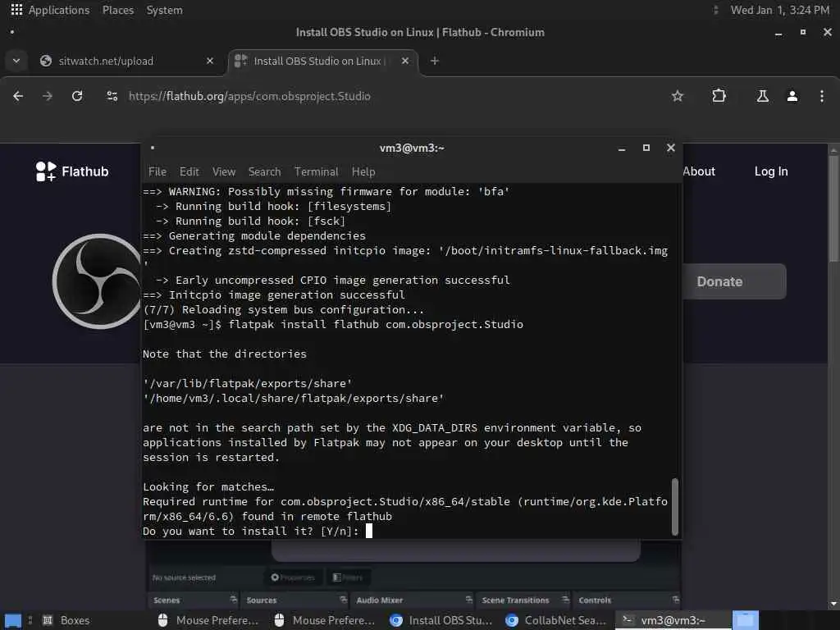Click the terminal scrollbar thumb
Viewport: 840px width, 630px height.
675,507
